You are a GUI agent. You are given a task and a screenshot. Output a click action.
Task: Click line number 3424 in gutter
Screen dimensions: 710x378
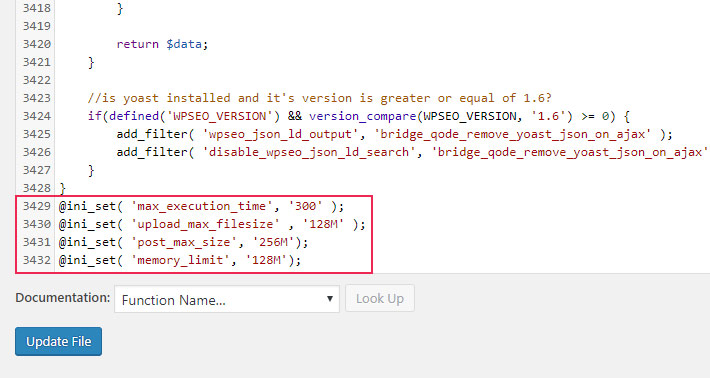37,116
